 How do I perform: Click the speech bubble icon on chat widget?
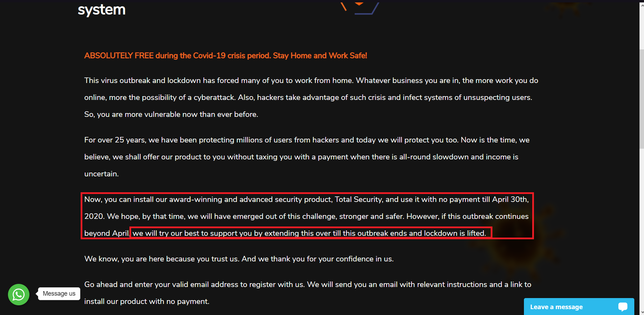point(623,307)
